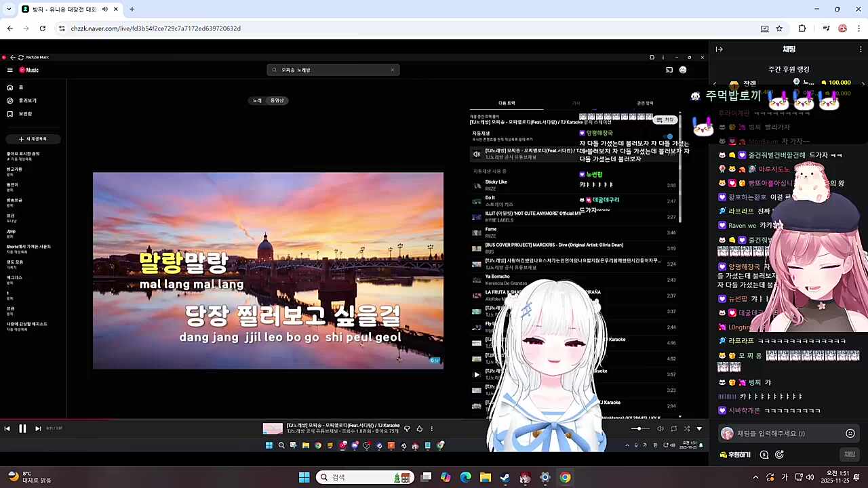
Task: Open more options beside player like button
Action: (431, 428)
